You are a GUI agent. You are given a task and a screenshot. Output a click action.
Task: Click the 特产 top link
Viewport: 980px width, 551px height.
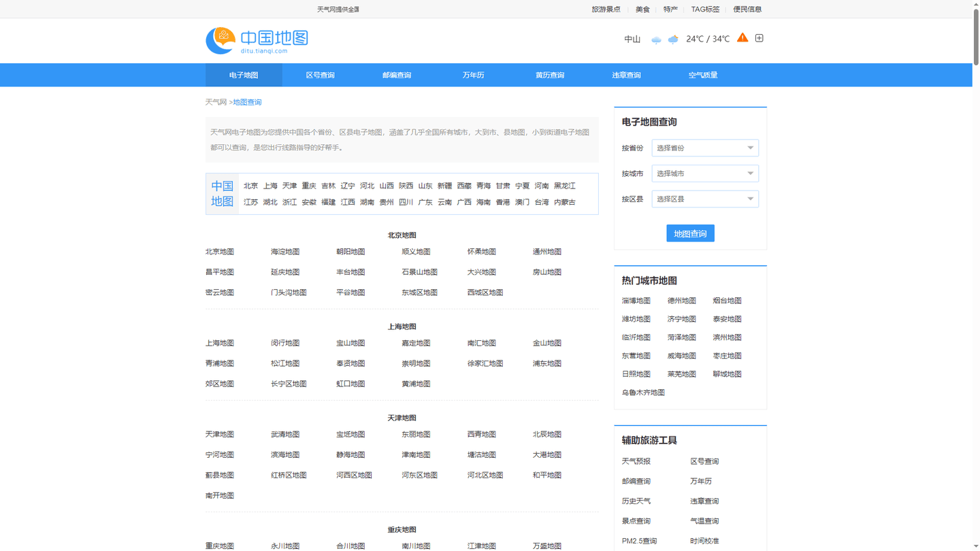[670, 10]
